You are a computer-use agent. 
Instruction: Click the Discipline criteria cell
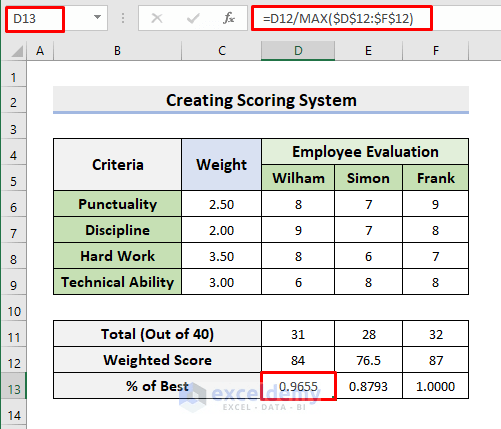click(x=117, y=230)
